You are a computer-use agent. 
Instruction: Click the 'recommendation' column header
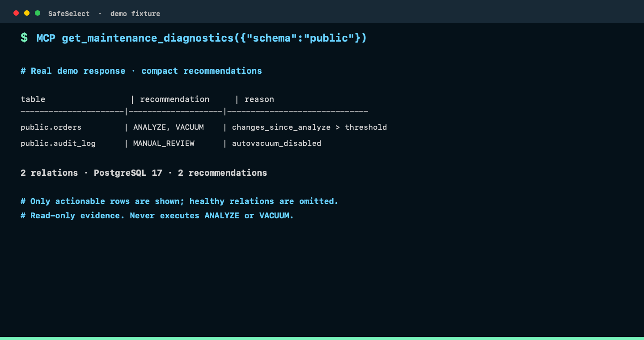(x=174, y=99)
